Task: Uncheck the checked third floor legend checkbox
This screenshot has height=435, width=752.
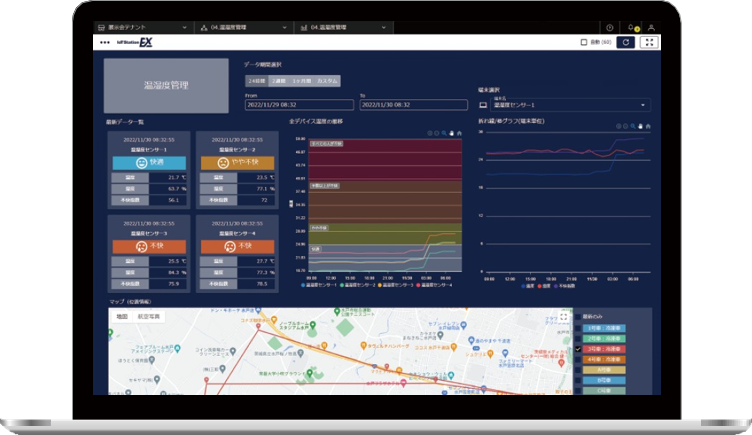Action: coord(579,349)
